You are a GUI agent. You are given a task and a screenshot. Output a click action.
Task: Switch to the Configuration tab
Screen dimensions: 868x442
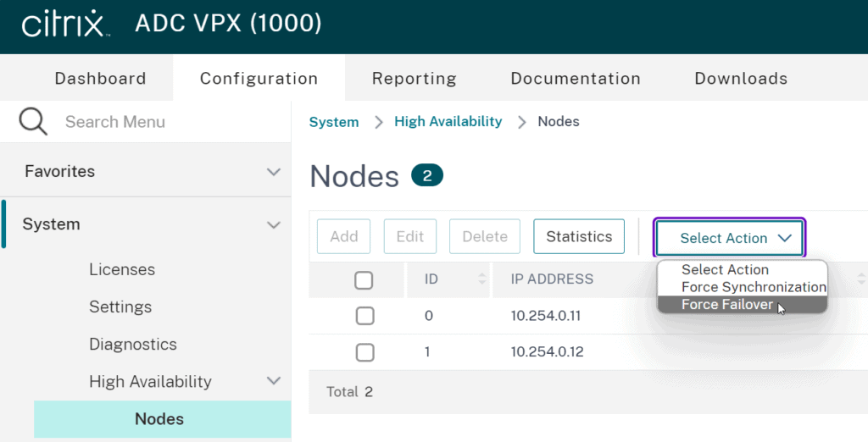(259, 79)
